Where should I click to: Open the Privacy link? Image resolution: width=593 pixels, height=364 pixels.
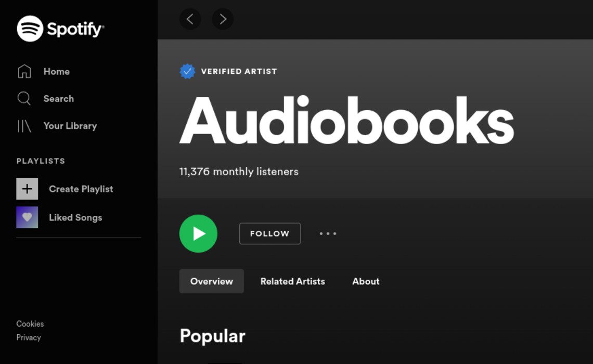[29, 337]
